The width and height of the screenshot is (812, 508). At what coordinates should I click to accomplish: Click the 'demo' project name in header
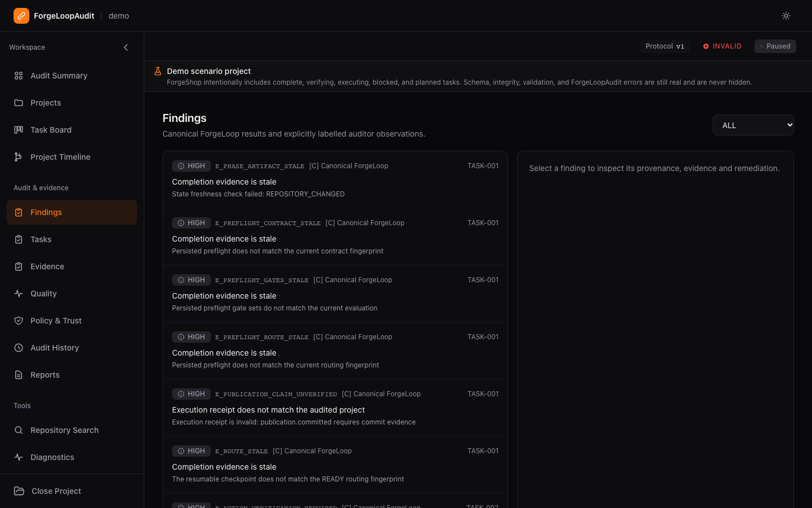click(x=118, y=16)
